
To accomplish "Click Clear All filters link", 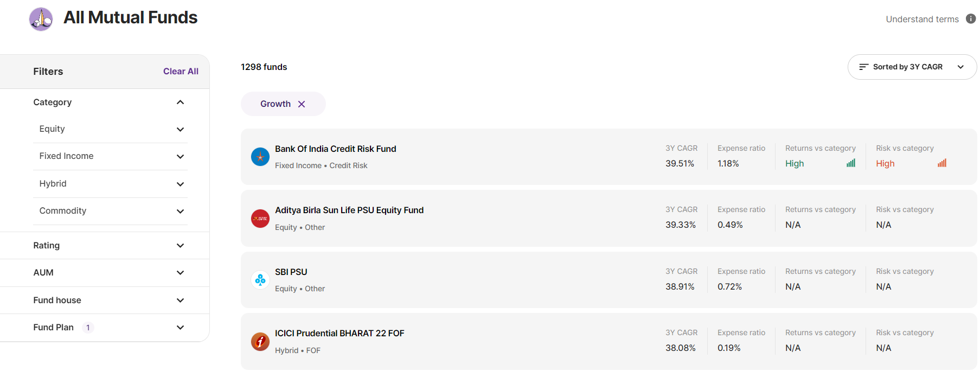I will 181,72.
